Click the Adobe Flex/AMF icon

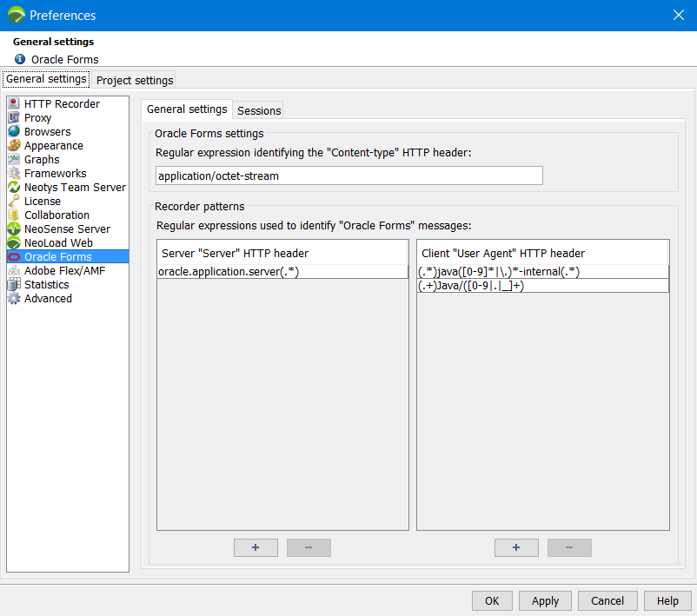[x=14, y=271]
